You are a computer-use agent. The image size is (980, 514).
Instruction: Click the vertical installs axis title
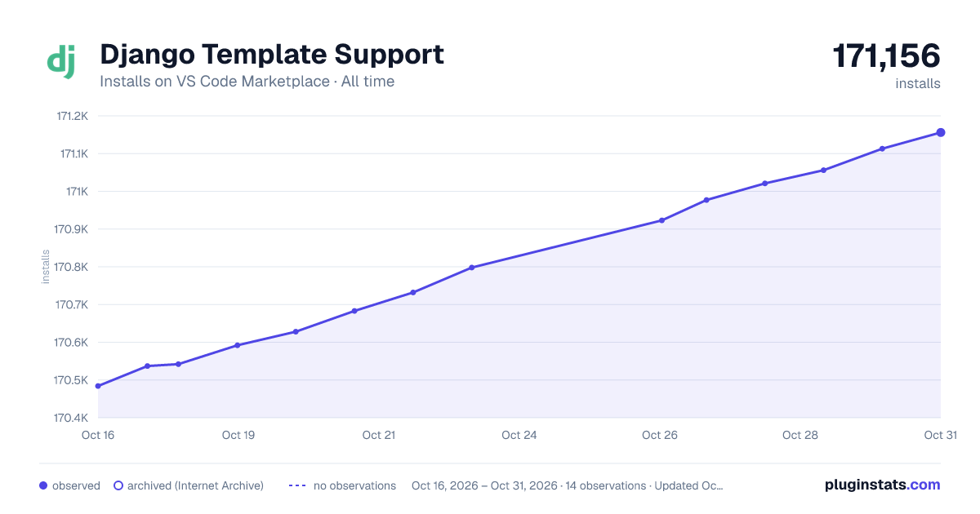click(46, 267)
